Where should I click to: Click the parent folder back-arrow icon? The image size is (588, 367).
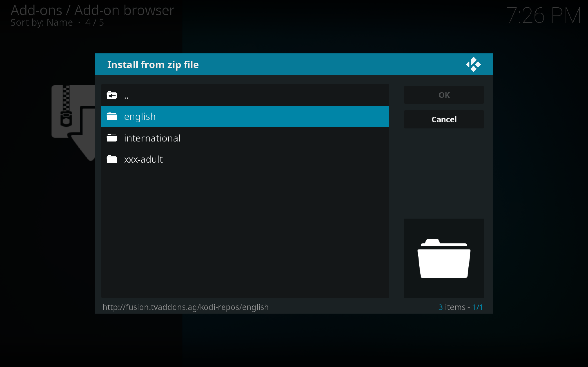pos(112,95)
